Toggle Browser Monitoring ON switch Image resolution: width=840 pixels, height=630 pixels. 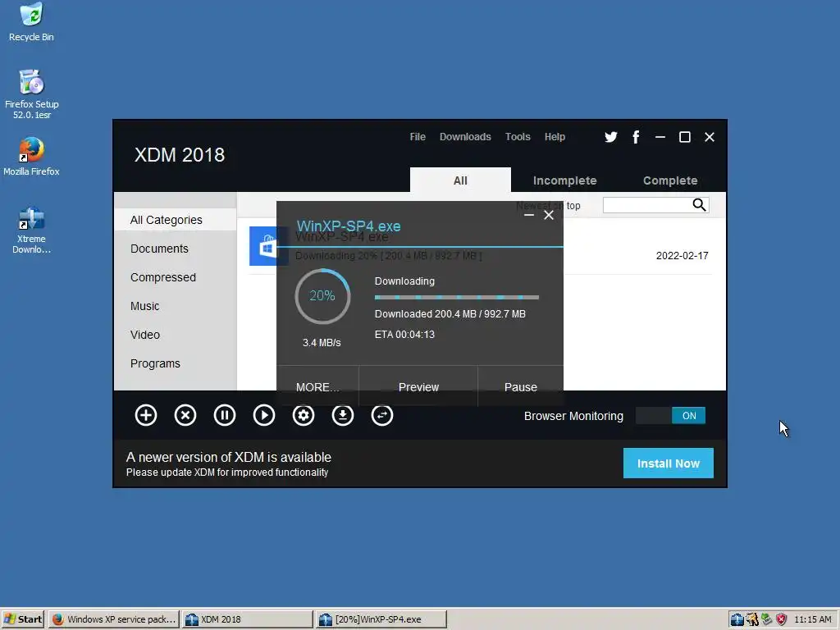pos(670,416)
